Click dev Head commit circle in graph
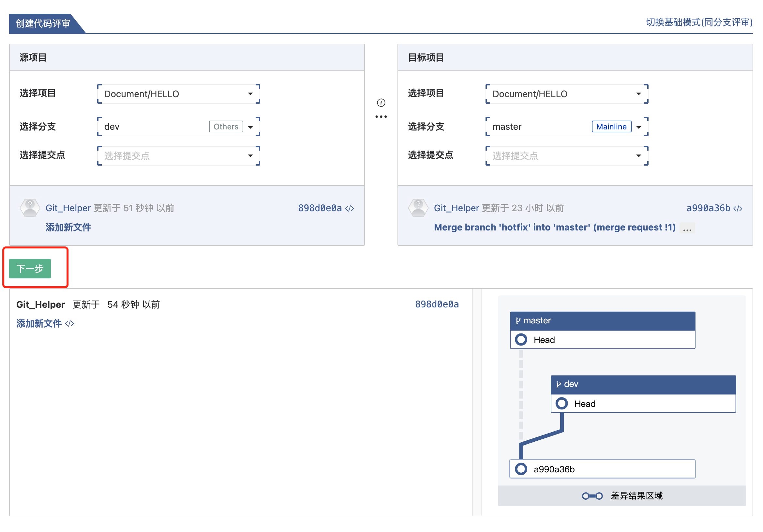 pyautogui.click(x=561, y=404)
